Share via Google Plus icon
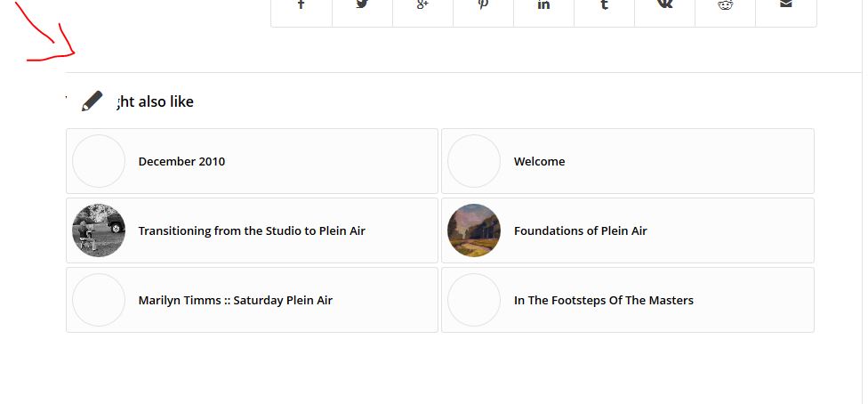This screenshot has height=404, width=868. click(x=423, y=5)
